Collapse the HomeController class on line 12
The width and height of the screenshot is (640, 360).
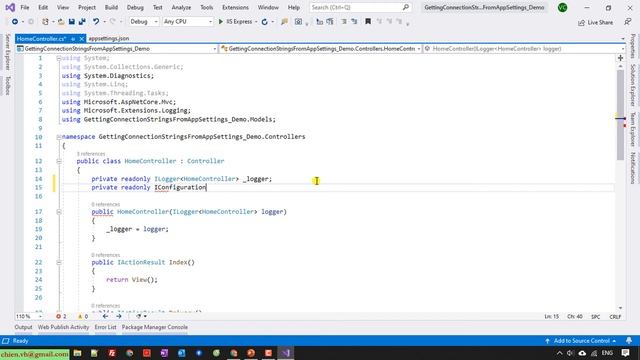pos(59,161)
